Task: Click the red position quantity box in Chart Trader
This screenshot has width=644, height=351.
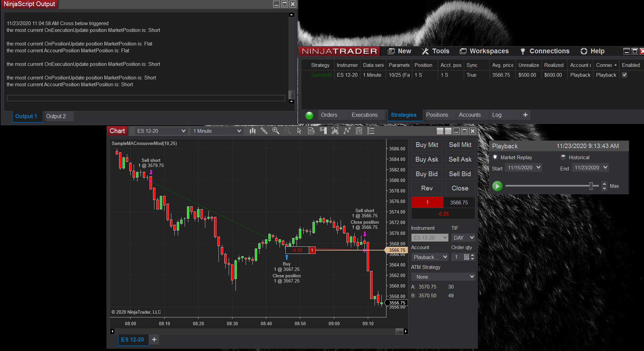Action: click(x=427, y=202)
